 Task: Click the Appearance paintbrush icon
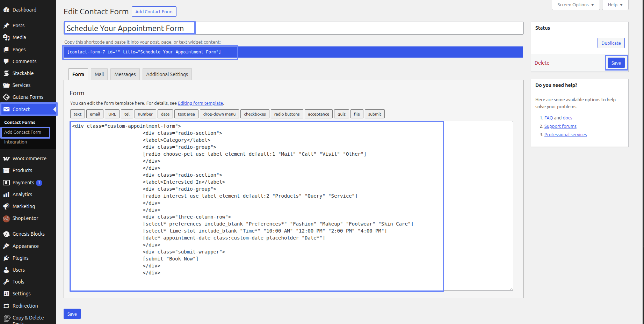click(6, 246)
